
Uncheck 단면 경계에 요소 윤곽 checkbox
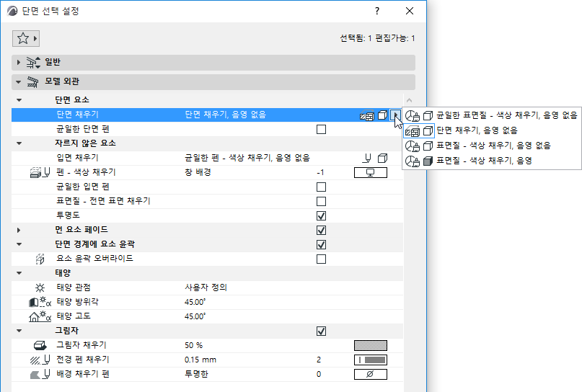point(321,245)
